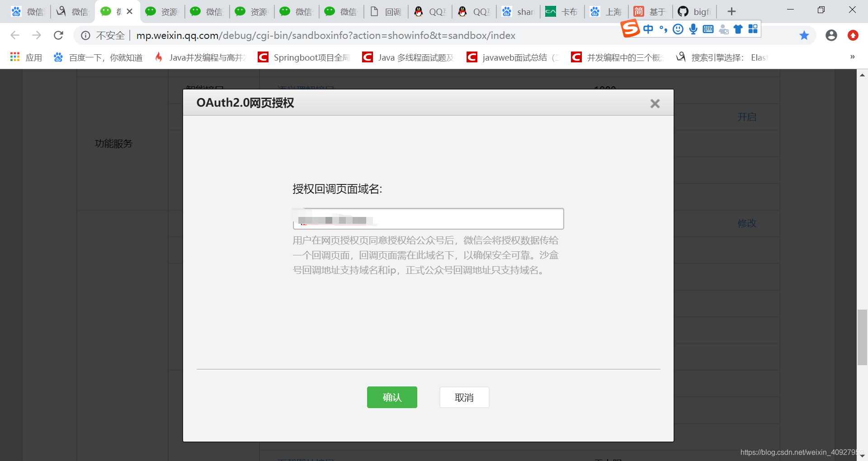
Task: Toggle Sogou punctuation mode icon
Action: pyautogui.click(x=663, y=29)
